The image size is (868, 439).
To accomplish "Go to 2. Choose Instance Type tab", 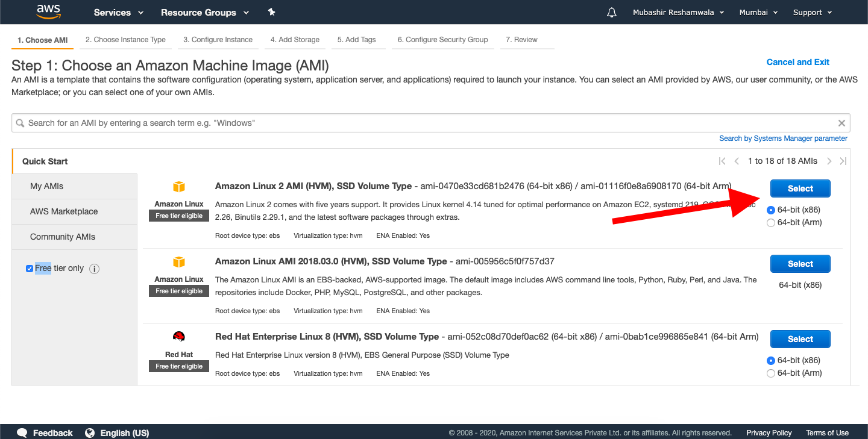I will [x=125, y=40].
